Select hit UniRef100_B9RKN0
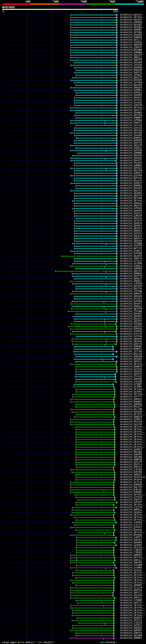 pos(131,347)
